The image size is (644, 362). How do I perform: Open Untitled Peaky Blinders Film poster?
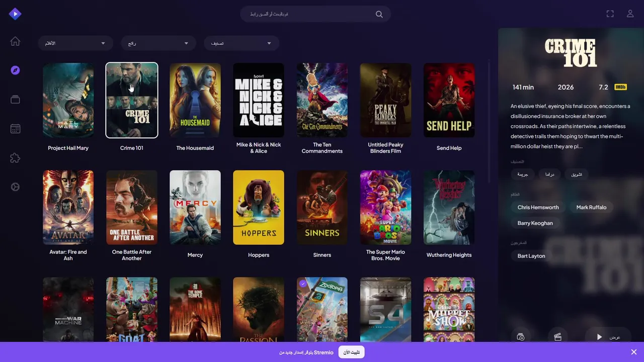point(385,100)
